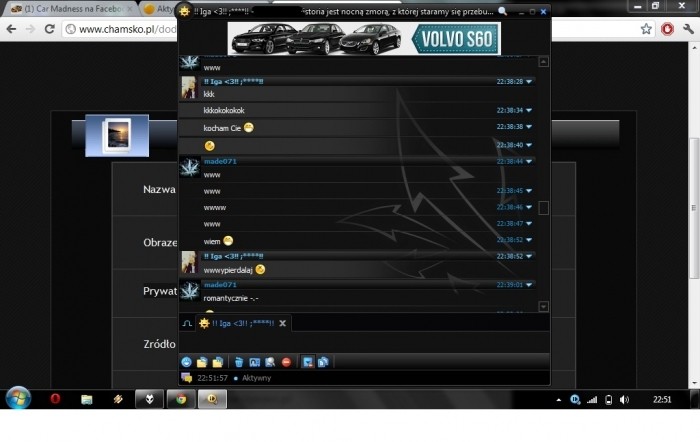
Task: Click the Opera icon in browser toolbar
Action: point(667,29)
